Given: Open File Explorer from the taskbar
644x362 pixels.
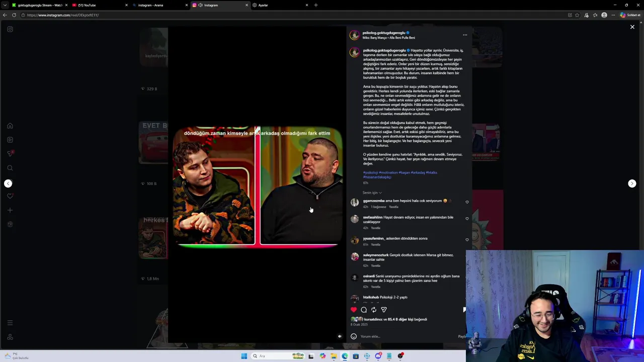Looking at the screenshot, I should tap(333, 356).
